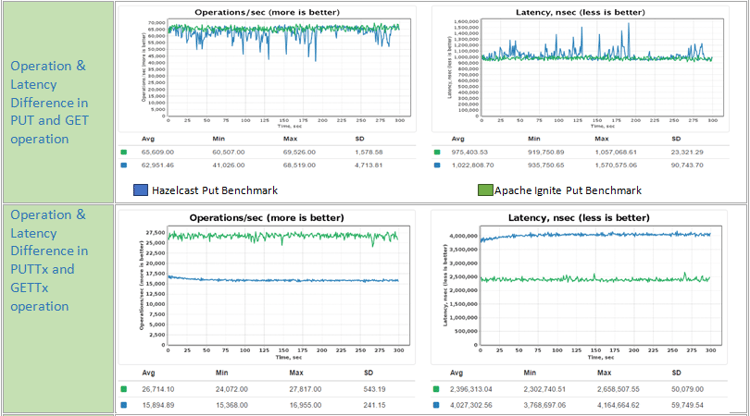Click the SD value 1,578.58
This screenshot has height=416, width=750.
coord(369,152)
